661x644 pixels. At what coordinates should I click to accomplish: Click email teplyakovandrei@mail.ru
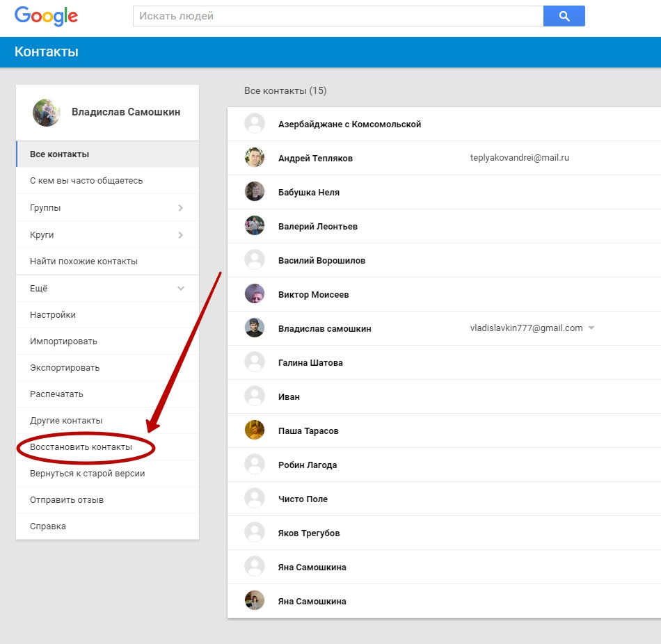pyautogui.click(x=519, y=158)
